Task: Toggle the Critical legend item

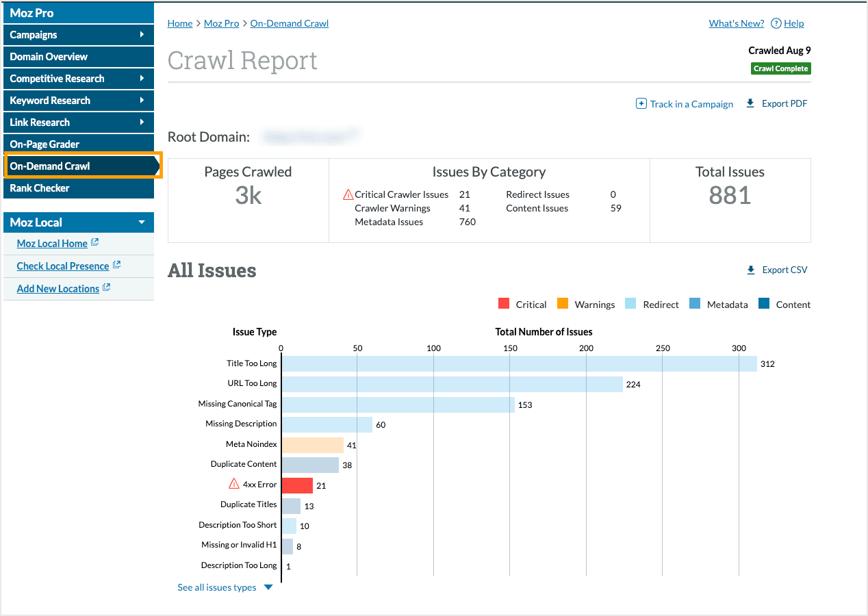Action: point(522,305)
